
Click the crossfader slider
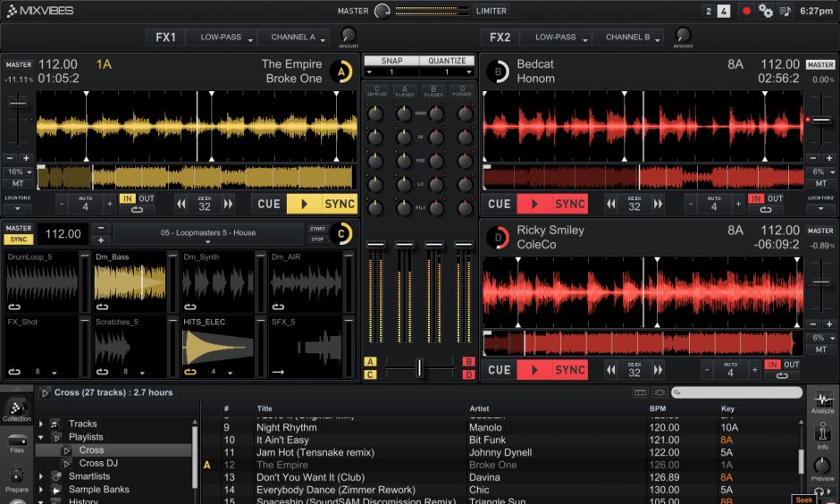coord(420,367)
